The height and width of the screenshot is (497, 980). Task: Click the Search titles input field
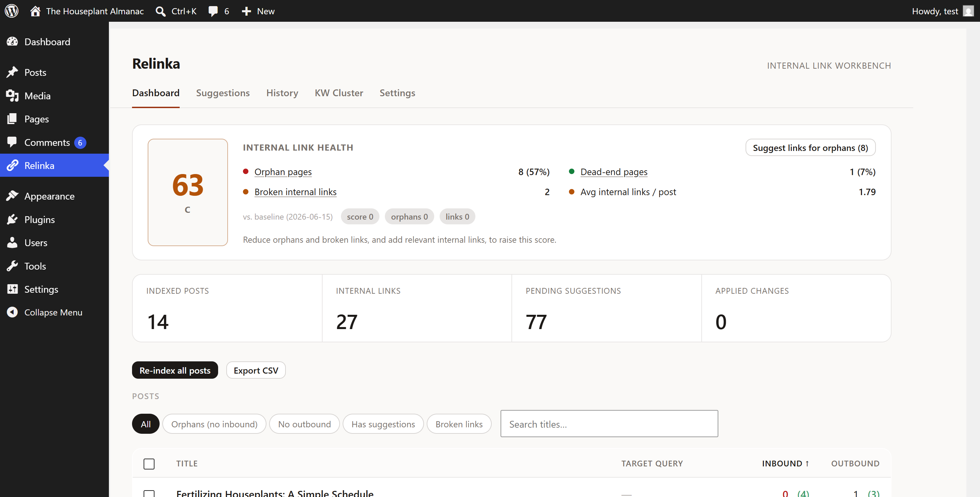(x=609, y=424)
